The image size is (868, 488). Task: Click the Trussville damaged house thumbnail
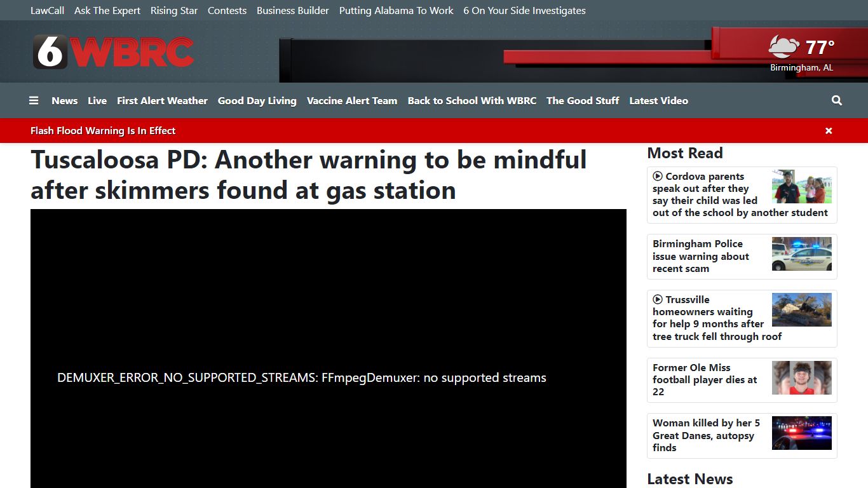tap(802, 310)
